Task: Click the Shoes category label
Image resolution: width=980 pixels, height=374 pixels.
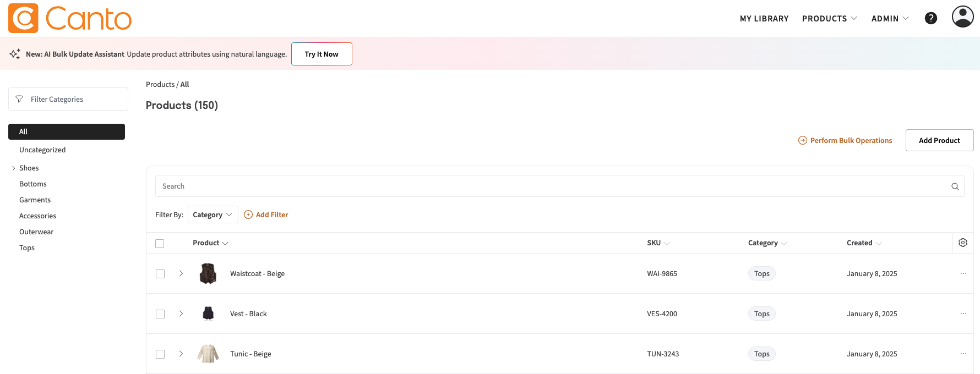Action: [x=29, y=168]
